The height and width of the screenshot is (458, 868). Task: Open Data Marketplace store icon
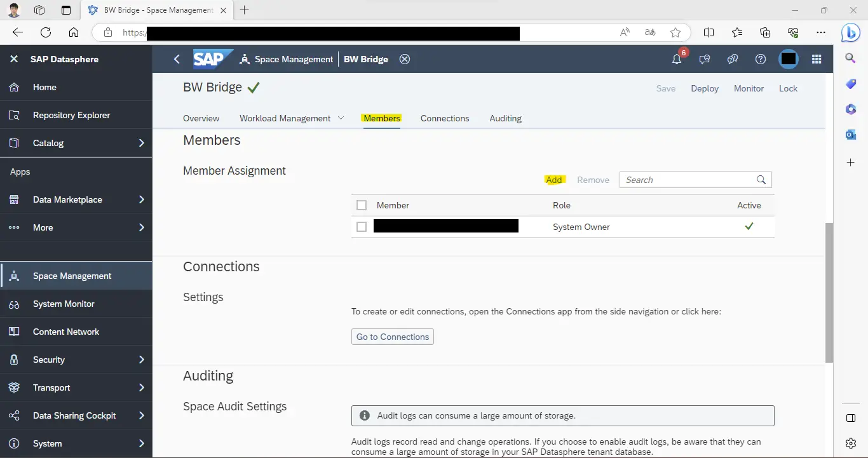(14, 199)
